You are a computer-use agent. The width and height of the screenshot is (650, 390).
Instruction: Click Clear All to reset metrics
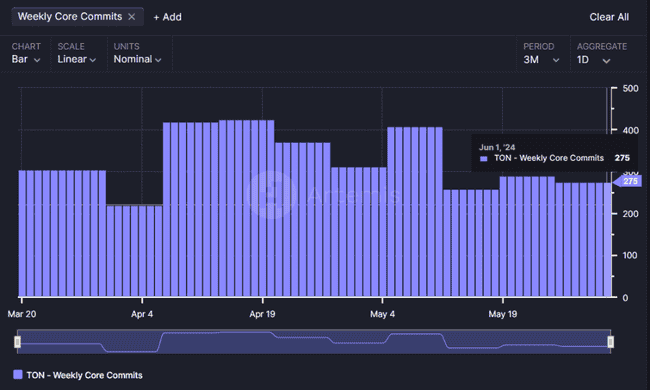(609, 17)
